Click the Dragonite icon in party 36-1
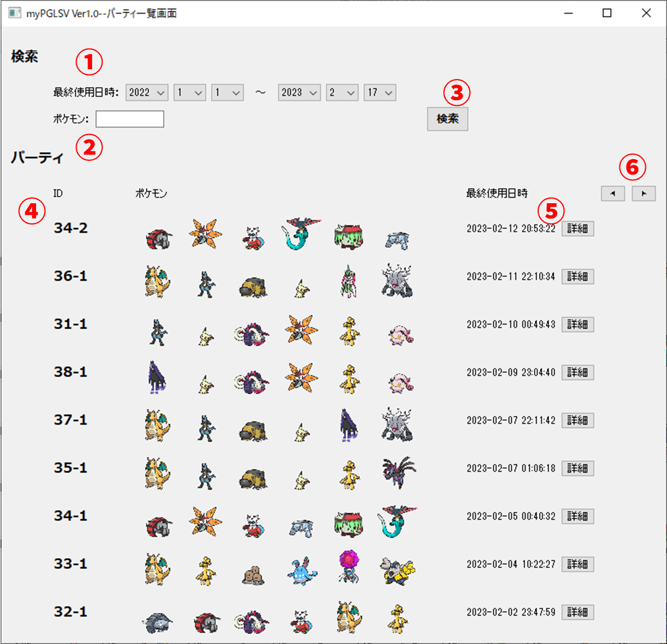This screenshot has width=667, height=644. [x=157, y=281]
